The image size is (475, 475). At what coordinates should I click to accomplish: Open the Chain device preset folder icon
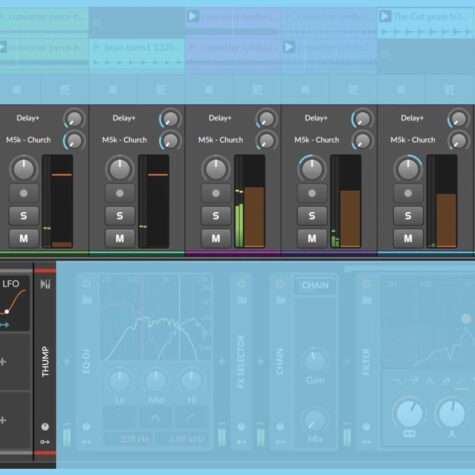tap(281, 300)
